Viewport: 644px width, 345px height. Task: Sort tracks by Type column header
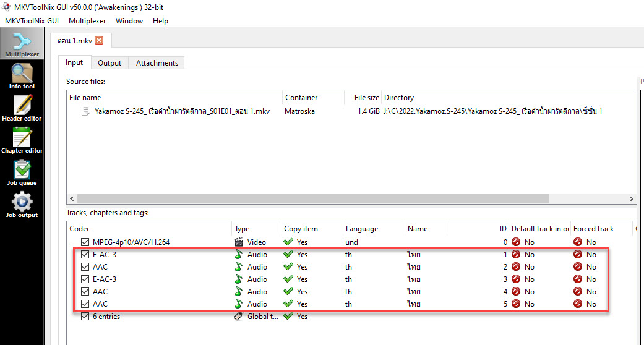257,229
